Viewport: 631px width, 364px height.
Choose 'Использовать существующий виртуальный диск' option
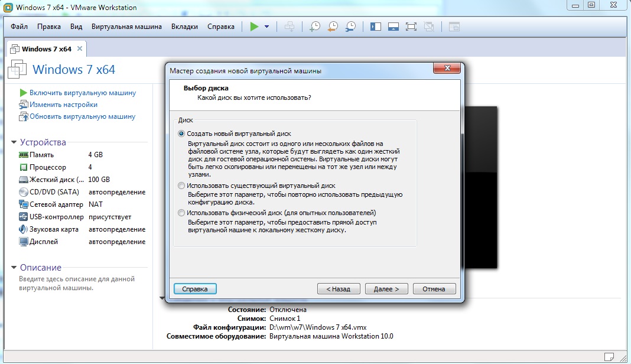181,186
